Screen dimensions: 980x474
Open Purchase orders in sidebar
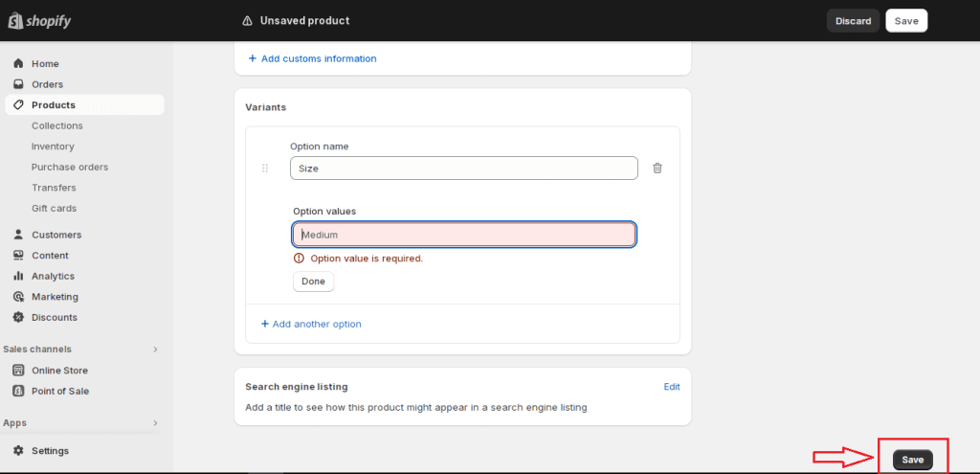point(70,167)
